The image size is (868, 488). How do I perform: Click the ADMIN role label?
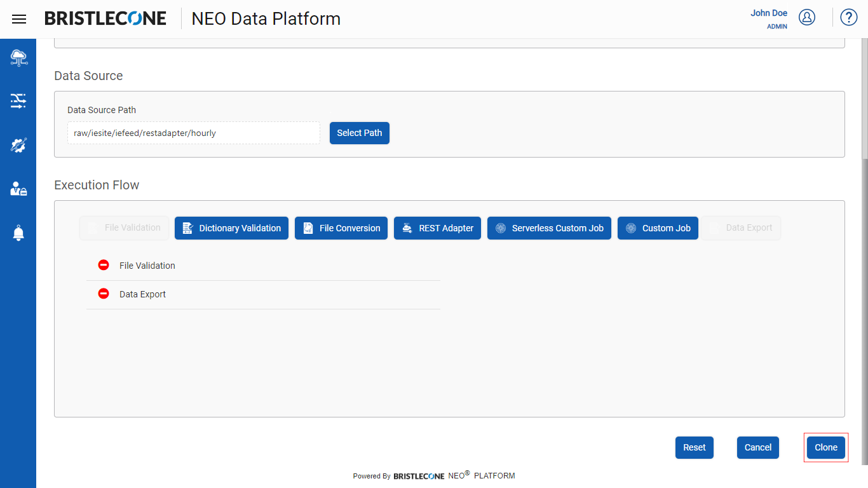pyautogui.click(x=777, y=27)
